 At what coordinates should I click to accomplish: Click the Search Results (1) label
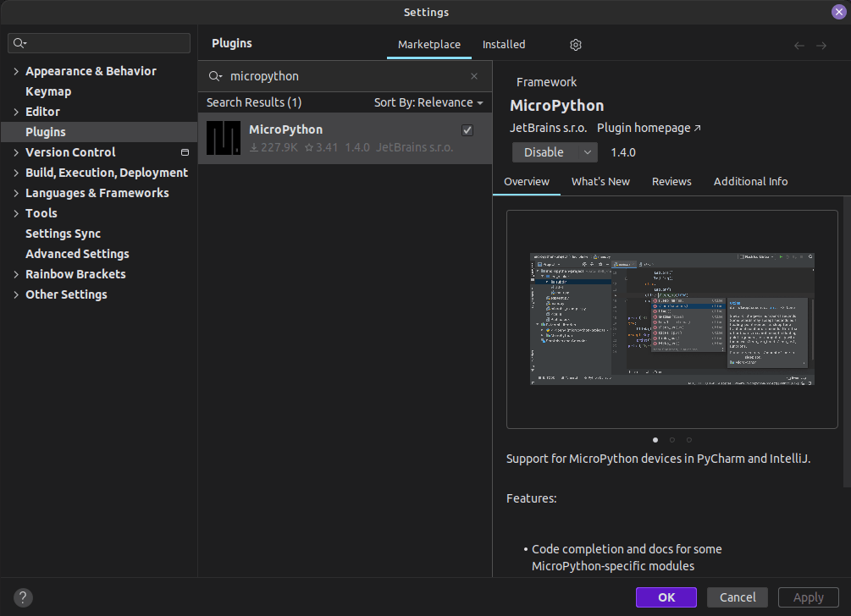pos(254,102)
